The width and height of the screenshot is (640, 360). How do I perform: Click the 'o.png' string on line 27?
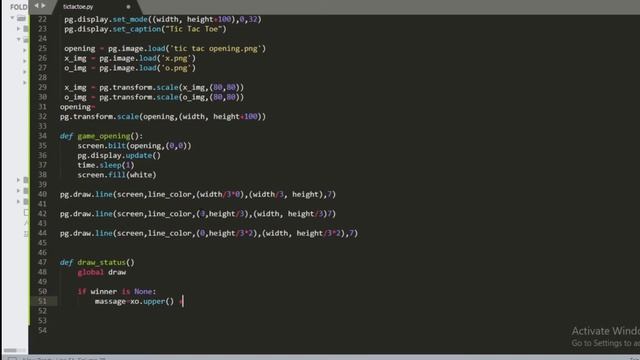[x=176, y=68]
